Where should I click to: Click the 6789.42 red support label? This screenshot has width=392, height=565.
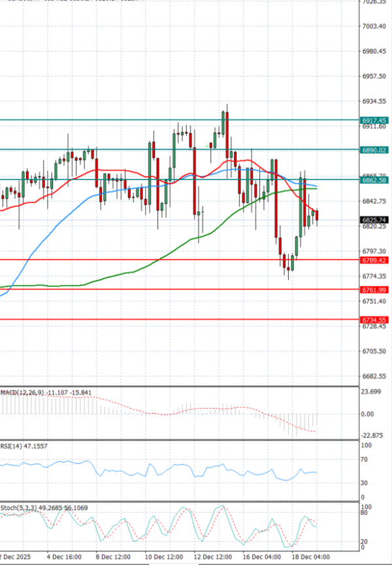point(374,260)
